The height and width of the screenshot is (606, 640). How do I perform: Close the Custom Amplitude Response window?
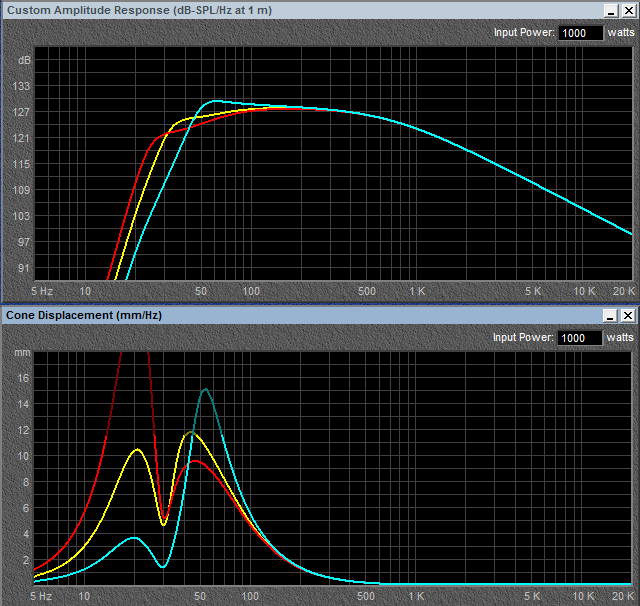[629, 11]
